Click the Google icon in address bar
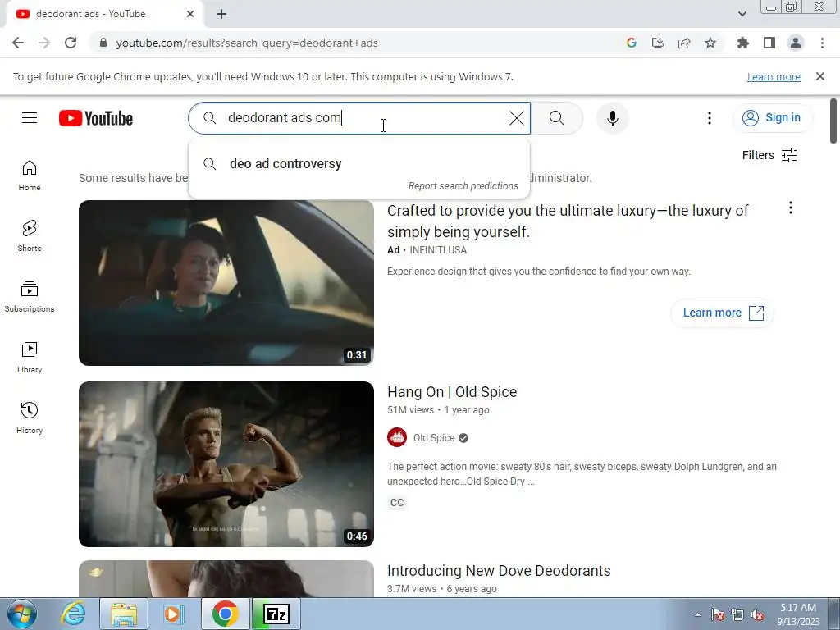The height and width of the screenshot is (630, 840). (631, 43)
